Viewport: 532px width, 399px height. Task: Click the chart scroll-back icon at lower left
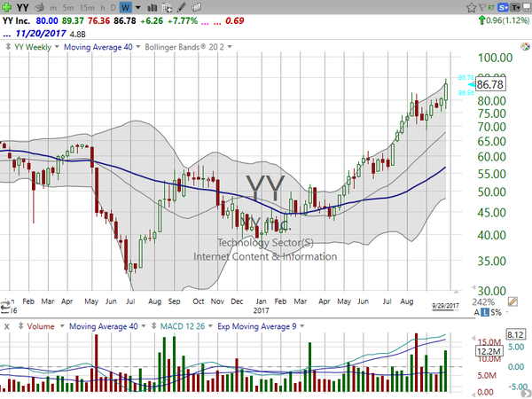[5, 306]
